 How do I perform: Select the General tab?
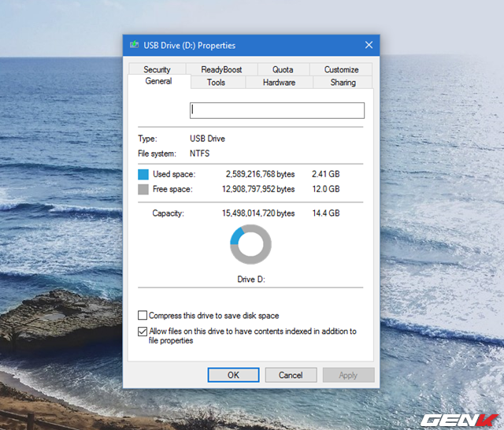[158, 82]
